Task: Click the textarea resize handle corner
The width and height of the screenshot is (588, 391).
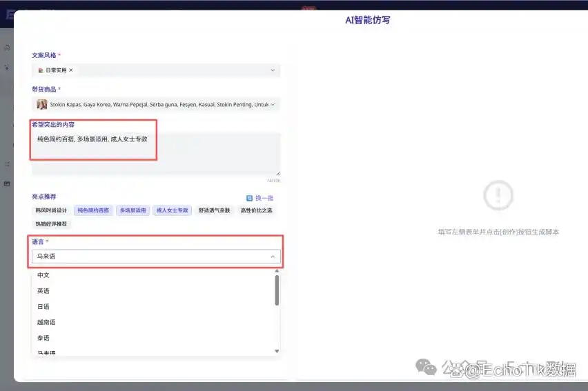Action: [278, 172]
